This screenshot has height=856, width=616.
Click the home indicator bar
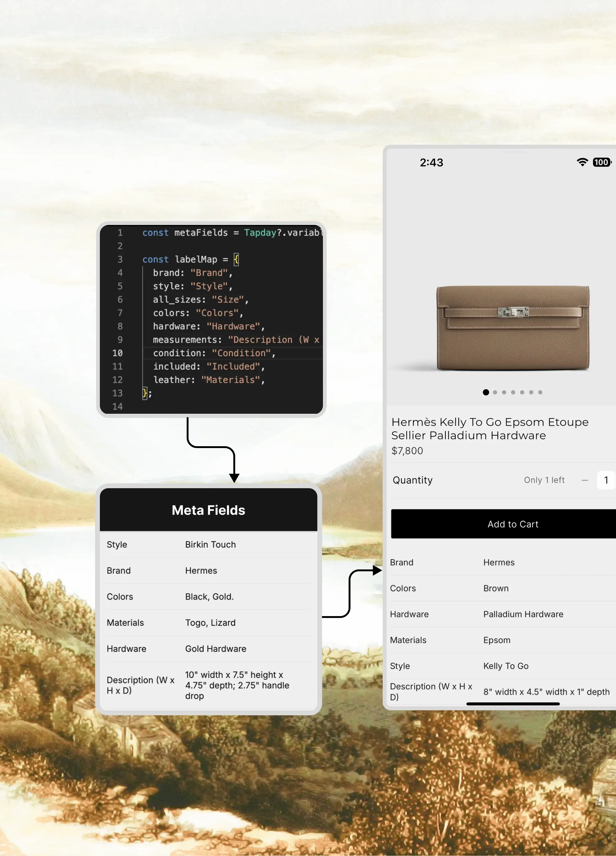pyautogui.click(x=513, y=704)
